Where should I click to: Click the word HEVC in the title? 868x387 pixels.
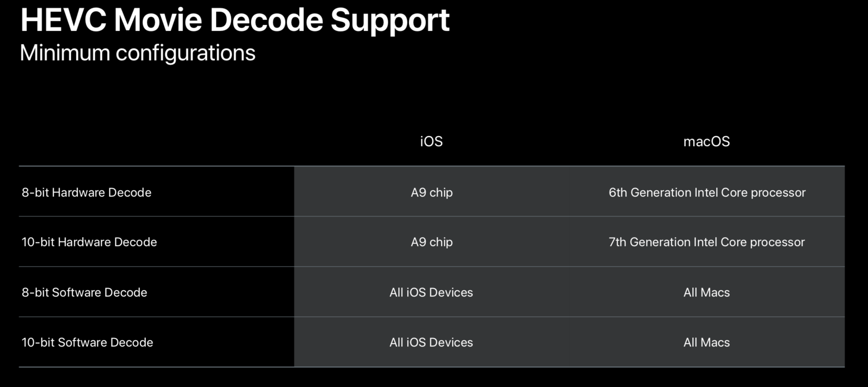click(x=63, y=20)
